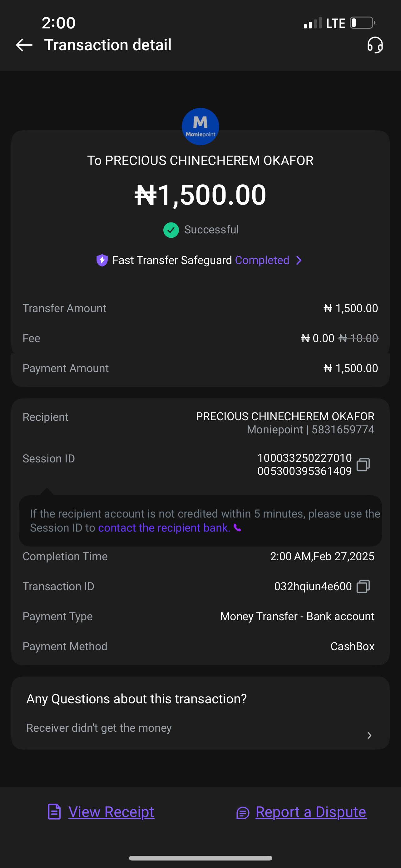Copy the Transaction ID

pyautogui.click(x=363, y=586)
